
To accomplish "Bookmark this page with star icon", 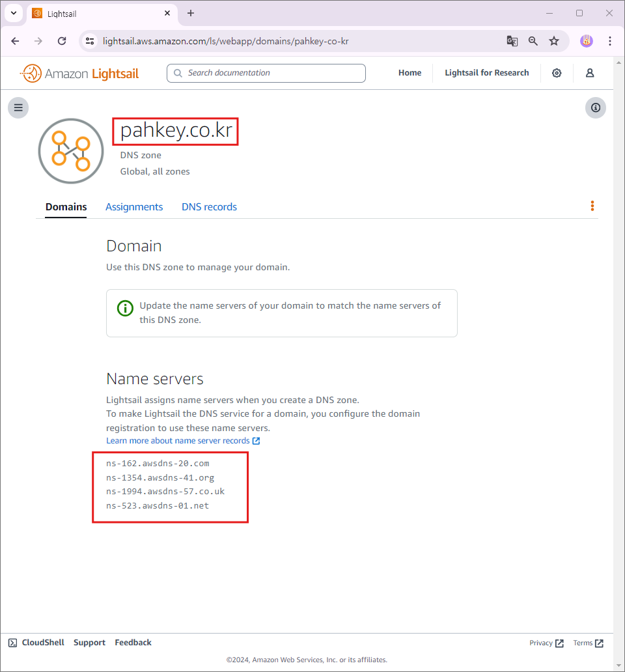I will coord(554,41).
